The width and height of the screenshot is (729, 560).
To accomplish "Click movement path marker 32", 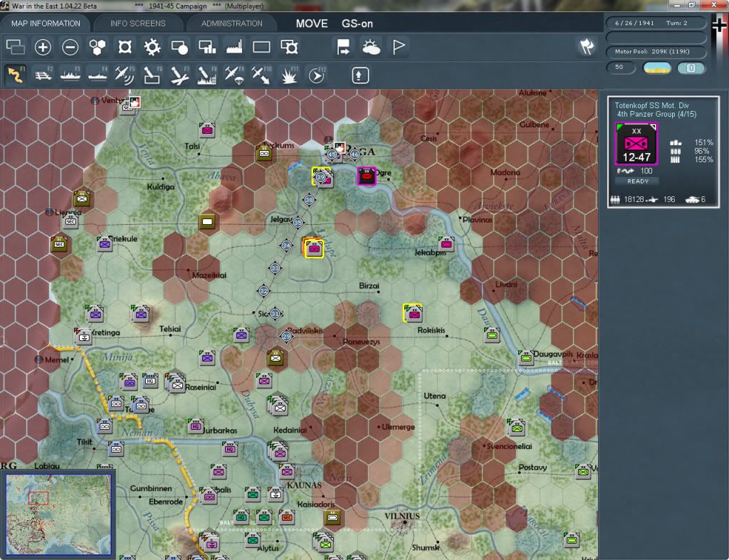I will 263,291.
